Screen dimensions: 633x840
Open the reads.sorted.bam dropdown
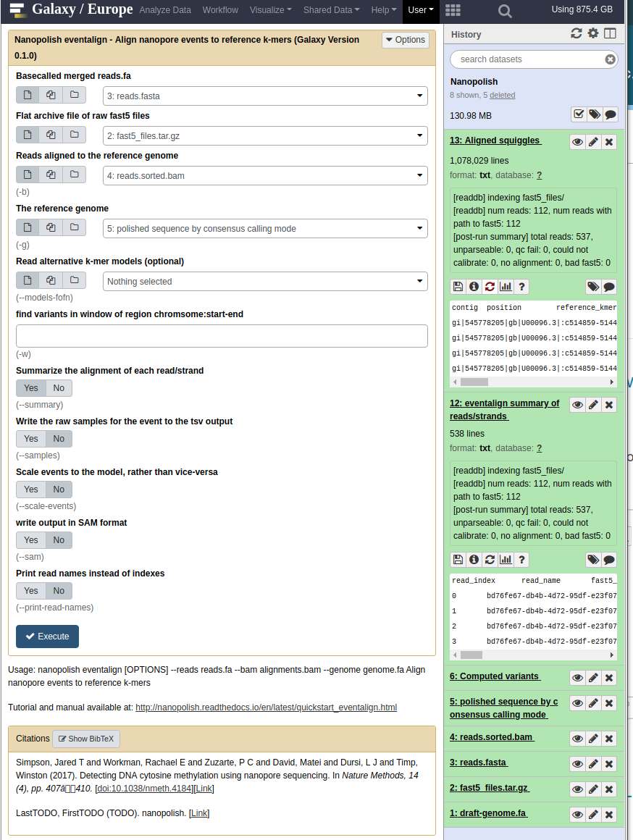(265, 176)
